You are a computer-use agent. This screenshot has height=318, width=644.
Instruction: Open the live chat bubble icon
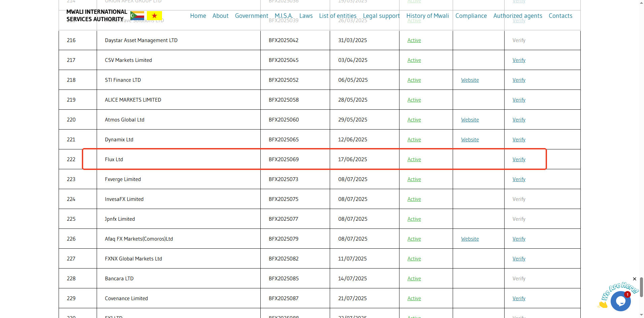[620, 301]
